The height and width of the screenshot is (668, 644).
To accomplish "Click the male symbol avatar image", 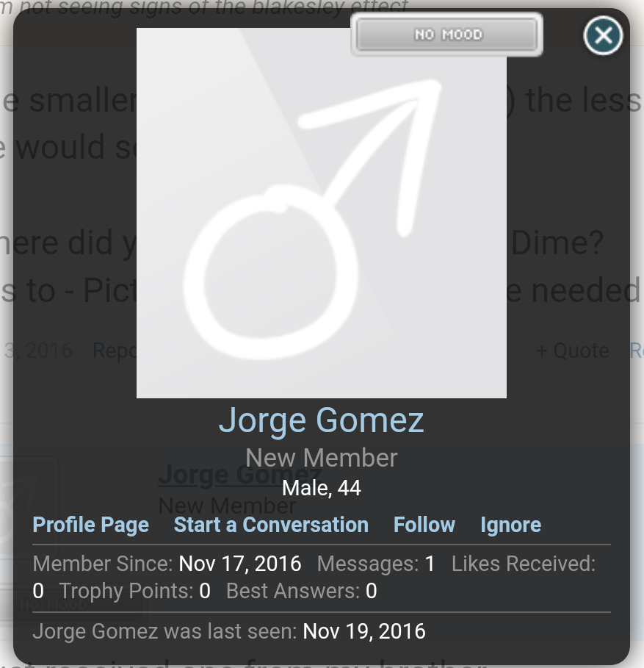I will click(321, 213).
